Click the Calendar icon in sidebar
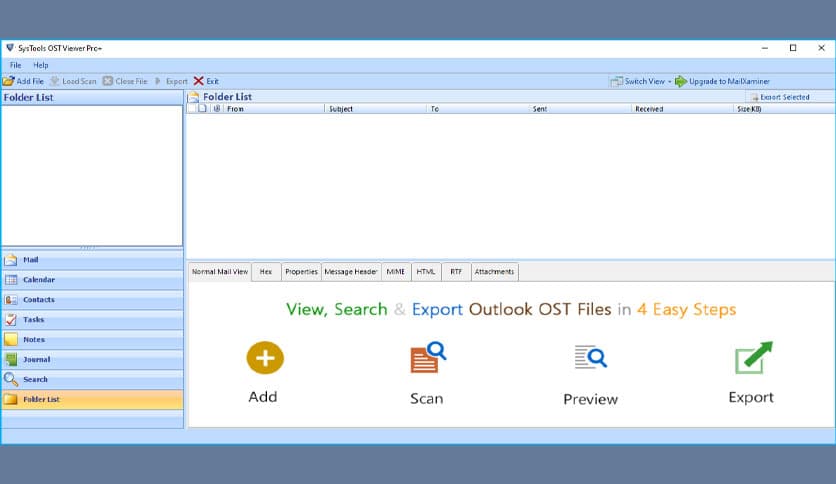 pyautogui.click(x=11, y=280)
